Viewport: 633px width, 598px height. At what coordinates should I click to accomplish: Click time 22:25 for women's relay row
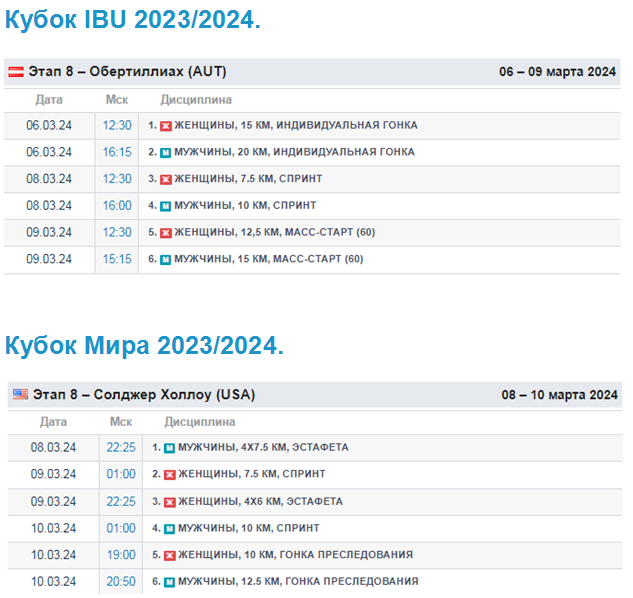[121, 501]
